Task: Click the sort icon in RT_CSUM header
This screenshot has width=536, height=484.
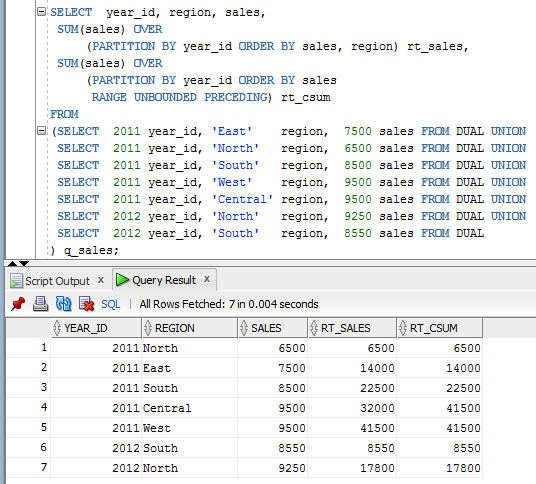Action: coord(403,328)
